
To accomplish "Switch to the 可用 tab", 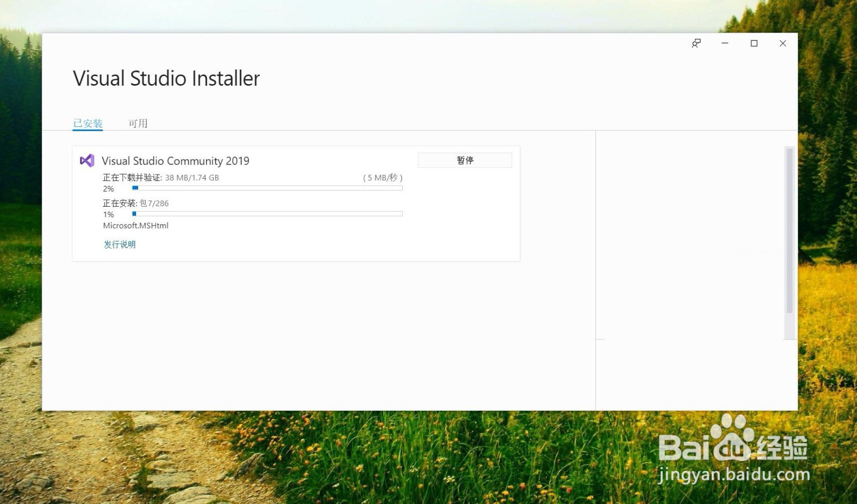I will (x=138, y=124).
